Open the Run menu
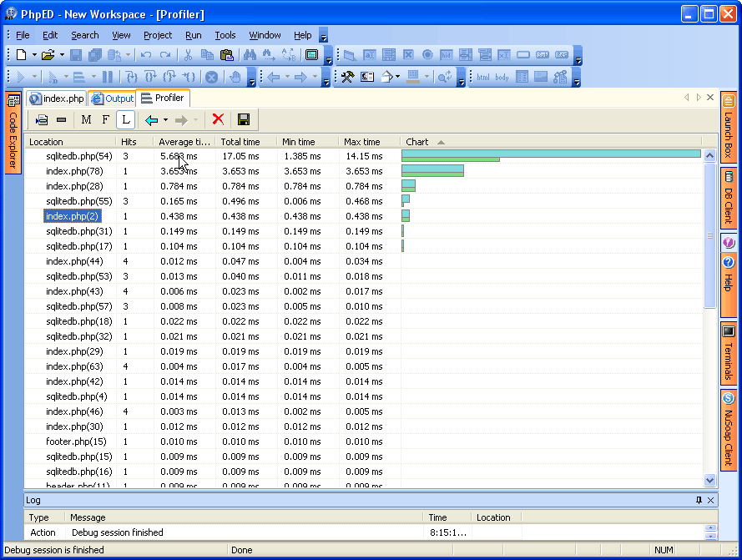The width and height of the screenshot is (742, 560). click(193, 35)
